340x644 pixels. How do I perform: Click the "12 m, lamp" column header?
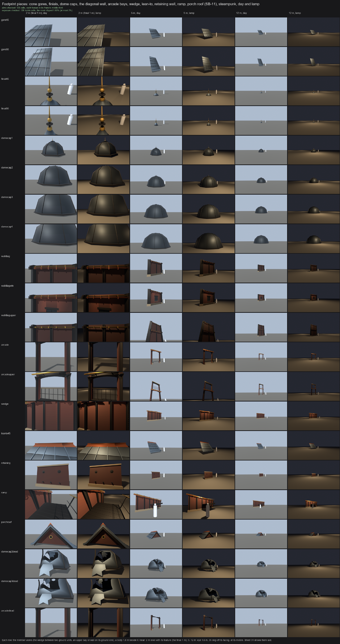click(x=295, y=13)
